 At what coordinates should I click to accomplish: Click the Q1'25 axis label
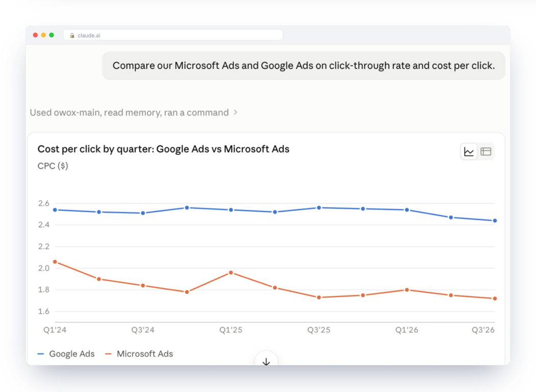coord(231,330)
